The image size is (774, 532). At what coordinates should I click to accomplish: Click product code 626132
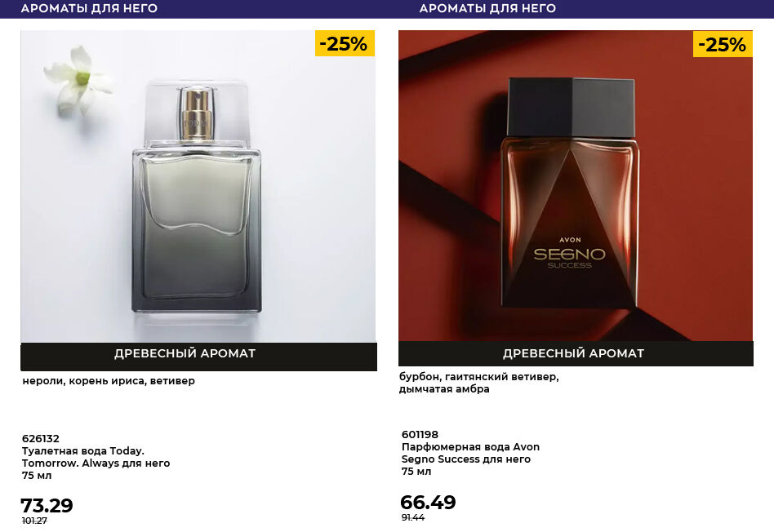(x=40, y=438)
